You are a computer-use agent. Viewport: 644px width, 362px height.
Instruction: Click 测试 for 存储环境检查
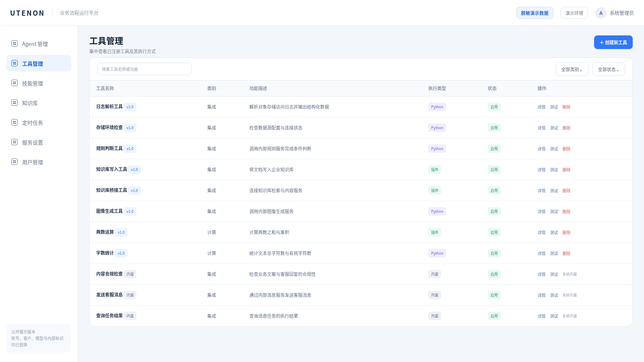tap(554, 128)
